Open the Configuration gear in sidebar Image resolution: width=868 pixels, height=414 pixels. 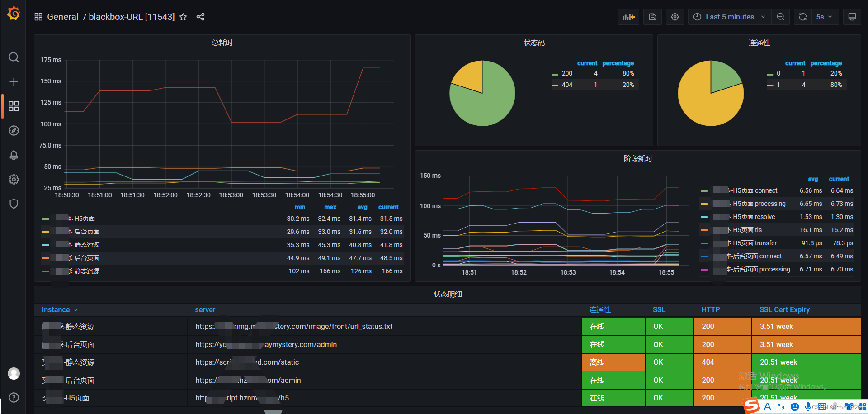click(x=14, y=180)
